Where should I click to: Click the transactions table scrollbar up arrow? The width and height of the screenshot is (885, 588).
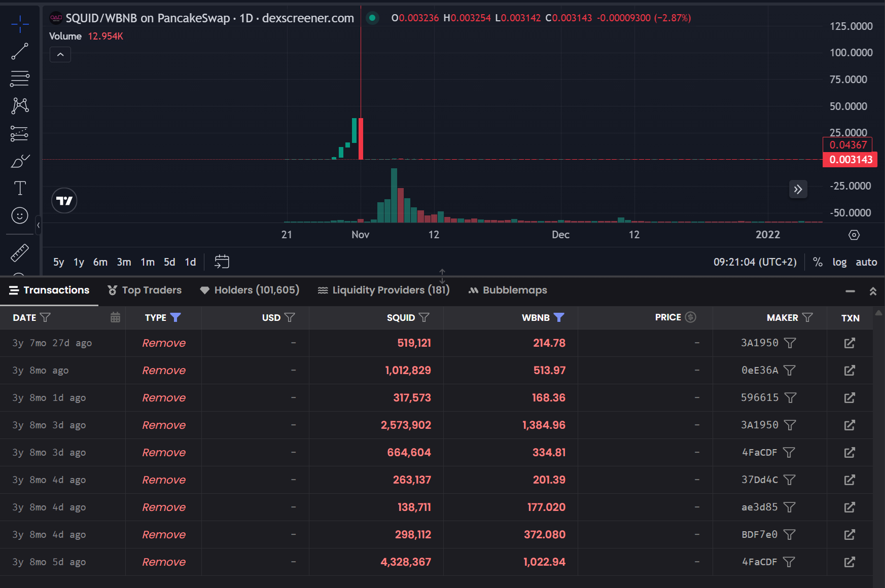coord(879,313)
